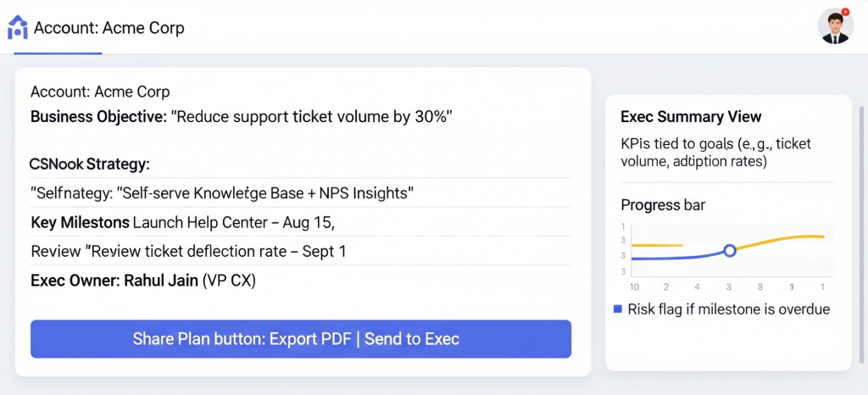Open the user profile avatar
This screenshot has height=395, width=868.
(834, 27)
